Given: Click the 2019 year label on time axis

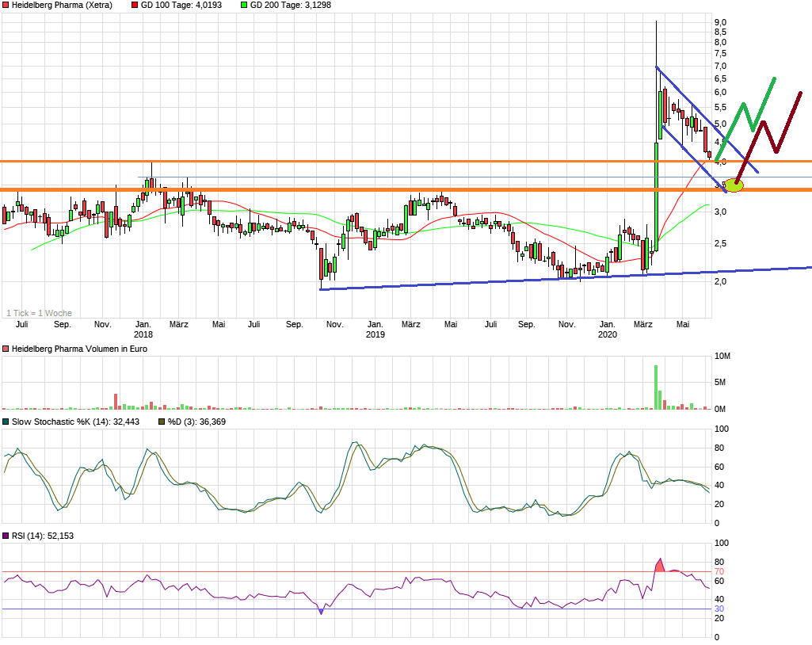Looking at the screenshot, I should (375, 335).
